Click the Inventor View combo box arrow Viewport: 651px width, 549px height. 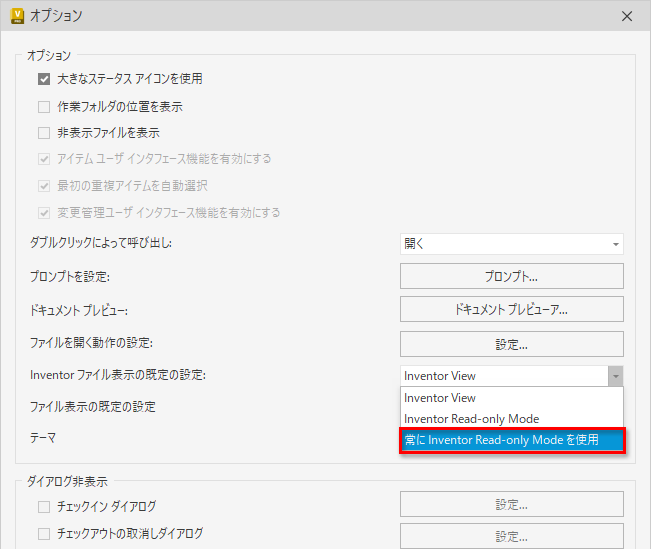pos(616,376)
